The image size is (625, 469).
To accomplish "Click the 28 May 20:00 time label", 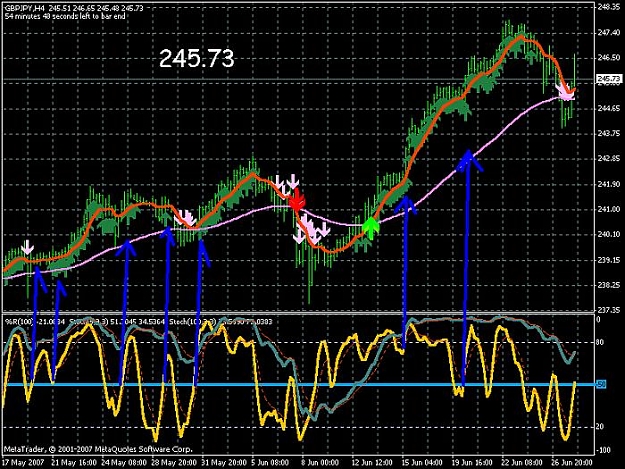I will pyautogui.click(x=174, y=463).
